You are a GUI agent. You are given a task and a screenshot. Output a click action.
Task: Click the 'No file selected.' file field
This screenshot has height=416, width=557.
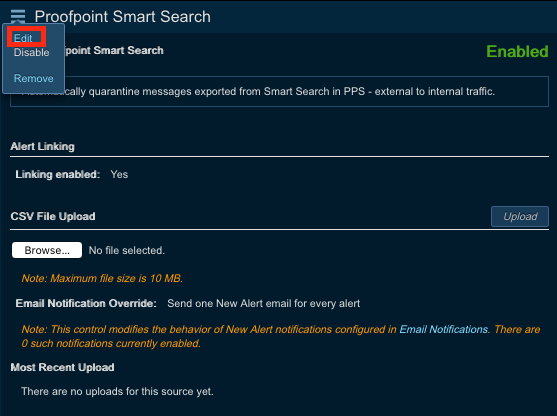click(126, 250)
